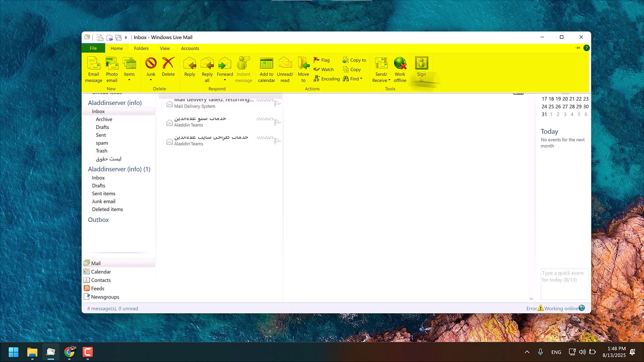Create a new Email message from the ribbon
Screen dimensions: 644x362
click(94, 70)
